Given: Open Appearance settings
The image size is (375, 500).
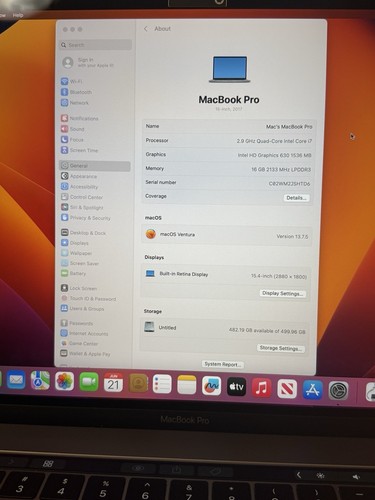Looking at the screenshot, I should click(x=79, y=176).
